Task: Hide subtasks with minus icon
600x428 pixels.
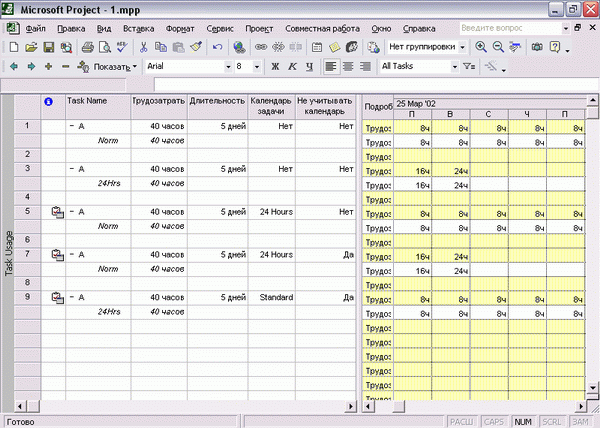Action: click(65, 67)
